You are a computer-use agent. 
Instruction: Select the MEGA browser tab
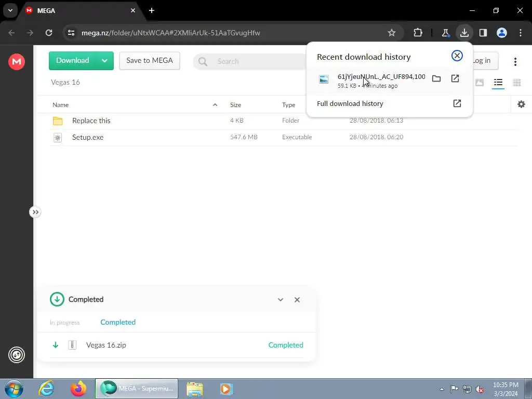coord(82,10)
